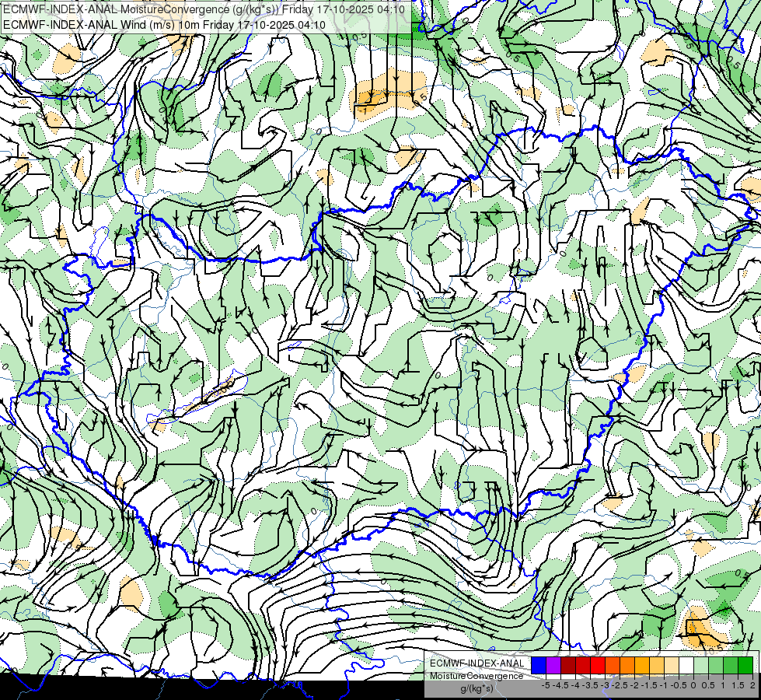Select the bright red swatch between -3.5 and -3
761x700 pixels.
598,665
